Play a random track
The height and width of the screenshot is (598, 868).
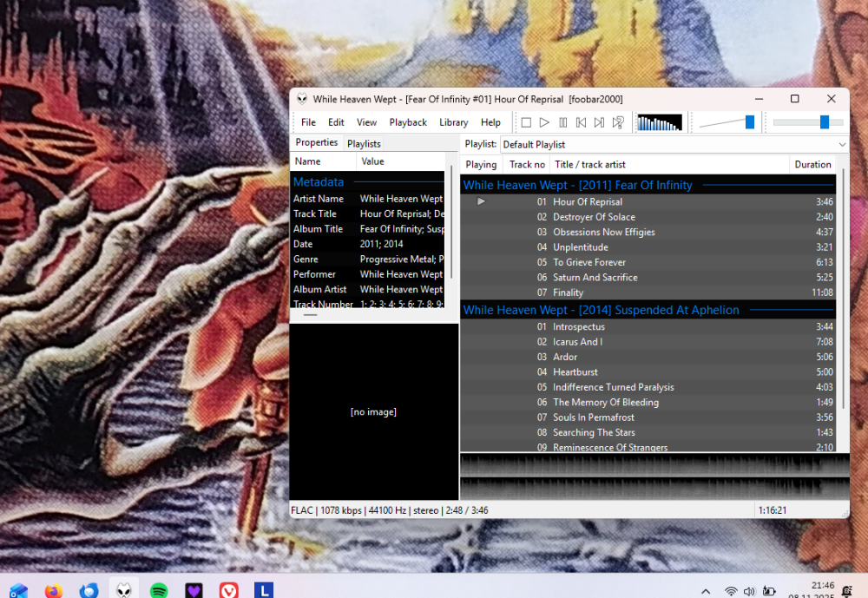[x=618, y=122]
